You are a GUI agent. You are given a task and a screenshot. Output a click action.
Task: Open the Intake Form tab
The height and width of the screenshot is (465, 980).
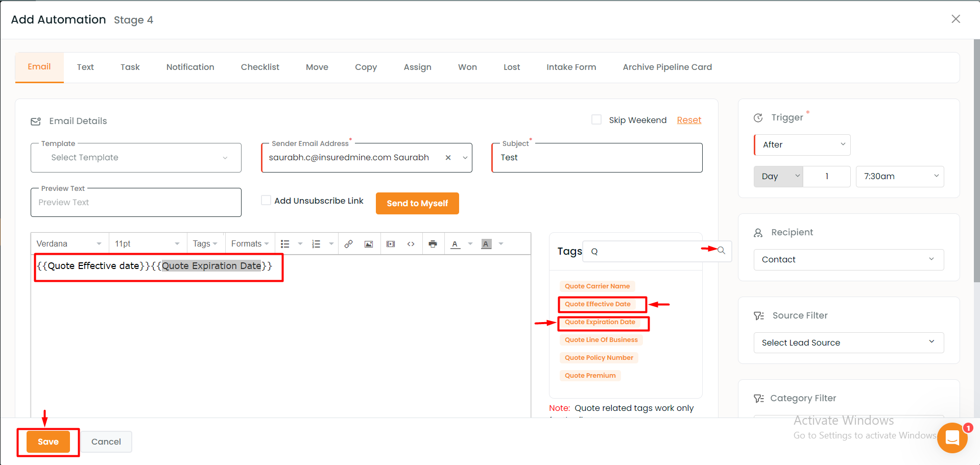coord(571,67)
